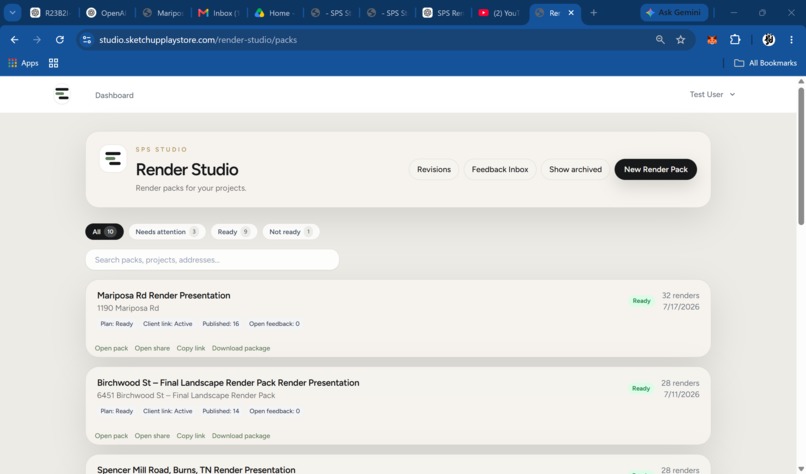The width and height of the screenshot is (806, 474).
Task: Open the Feedback Inbox
Action: (x=500, y=169)
